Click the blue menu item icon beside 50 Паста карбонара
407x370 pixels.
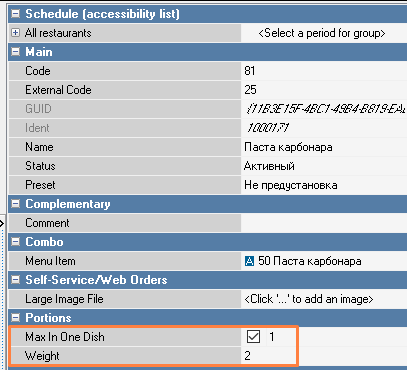click(x=249, y=261)
